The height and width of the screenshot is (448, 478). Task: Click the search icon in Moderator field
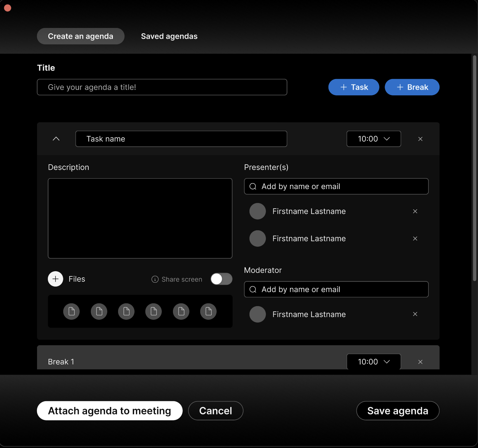[253, 289]
